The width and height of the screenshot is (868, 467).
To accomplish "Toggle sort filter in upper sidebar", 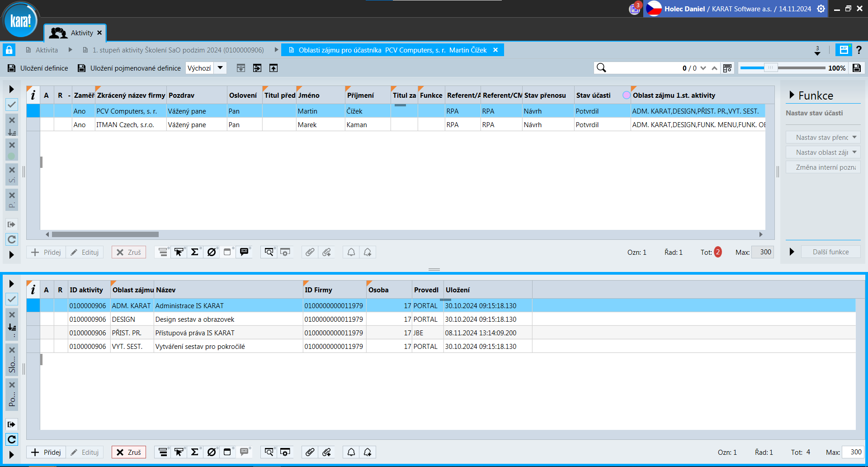I will point(12,126).
